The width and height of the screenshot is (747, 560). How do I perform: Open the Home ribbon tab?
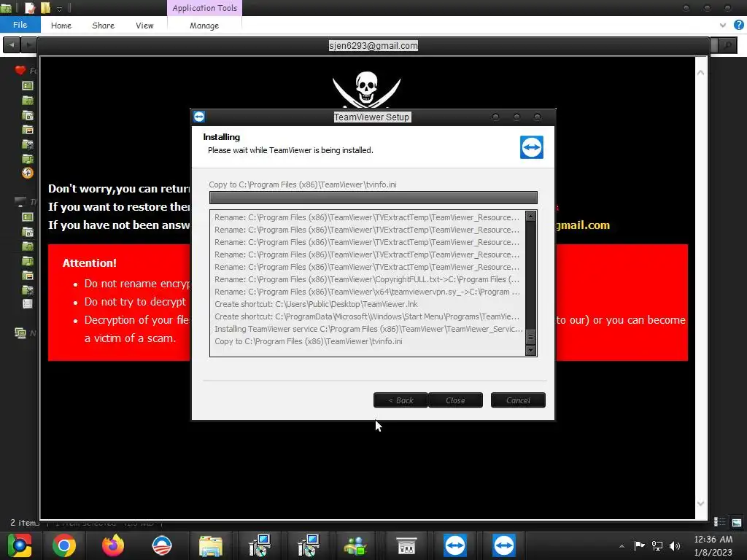[61, 26]
